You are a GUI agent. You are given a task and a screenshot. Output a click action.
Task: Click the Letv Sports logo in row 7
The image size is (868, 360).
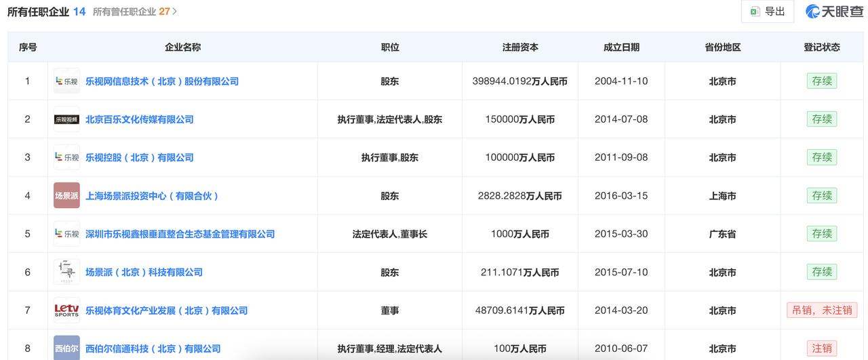(x=66, y=311)
